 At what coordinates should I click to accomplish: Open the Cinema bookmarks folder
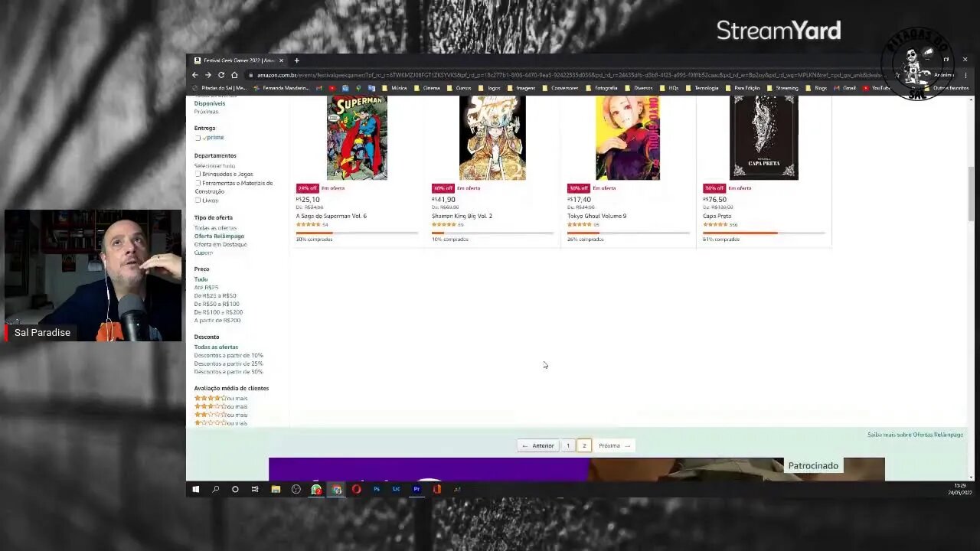(x=426, y=88)
